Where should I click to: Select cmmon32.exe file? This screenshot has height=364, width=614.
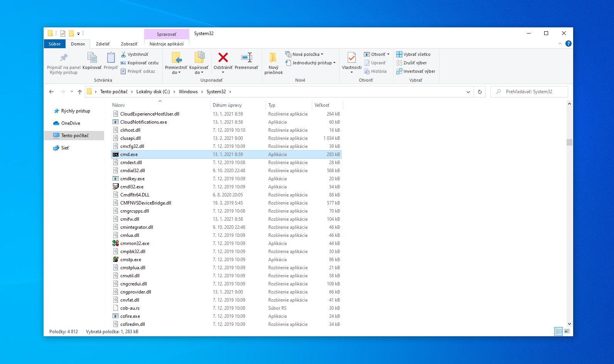[x=135, y=243]
